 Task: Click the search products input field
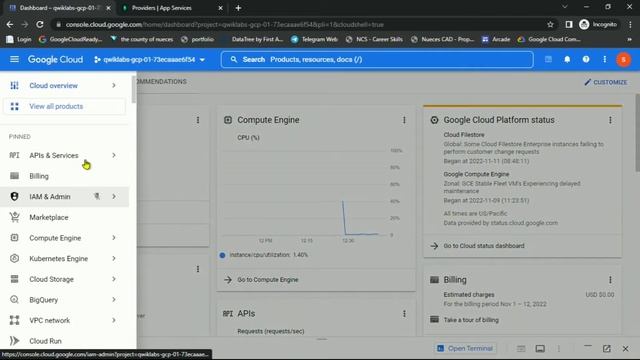(377, 60)
